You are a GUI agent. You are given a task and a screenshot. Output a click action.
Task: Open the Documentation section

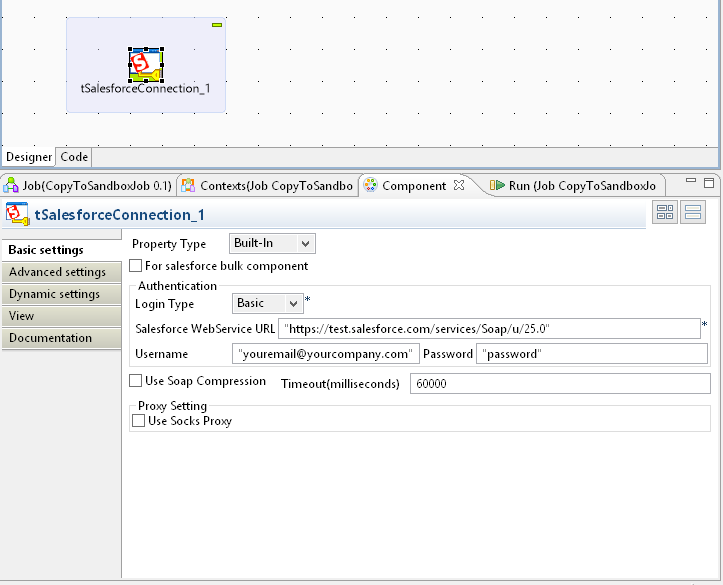[x=61, y=338]
